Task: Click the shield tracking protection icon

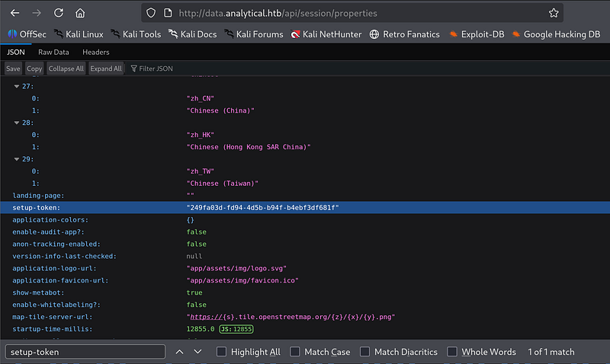Action: click(151, 13)
